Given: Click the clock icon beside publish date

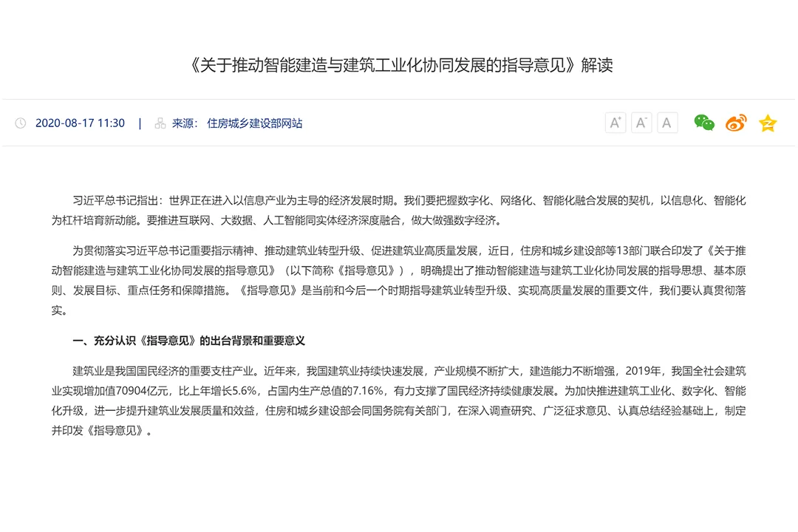Looking at the screenshot, I should (21, 123).
